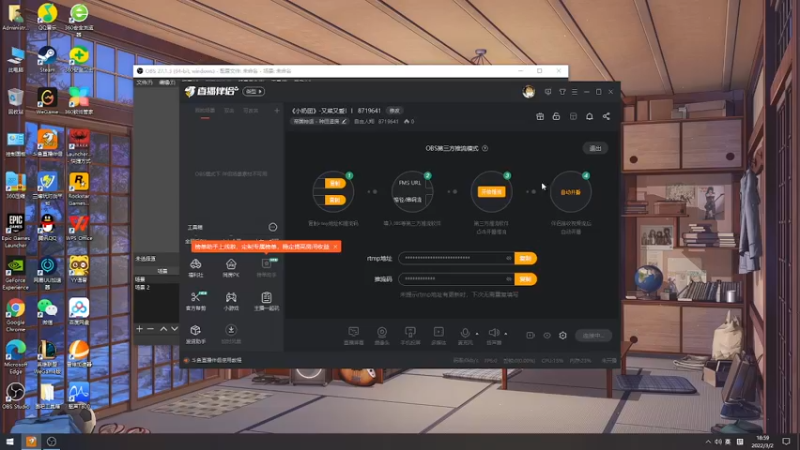Viewport: 800px width, 450px height.
Task: Click the speaker volume icon
Action: [493, 333]
